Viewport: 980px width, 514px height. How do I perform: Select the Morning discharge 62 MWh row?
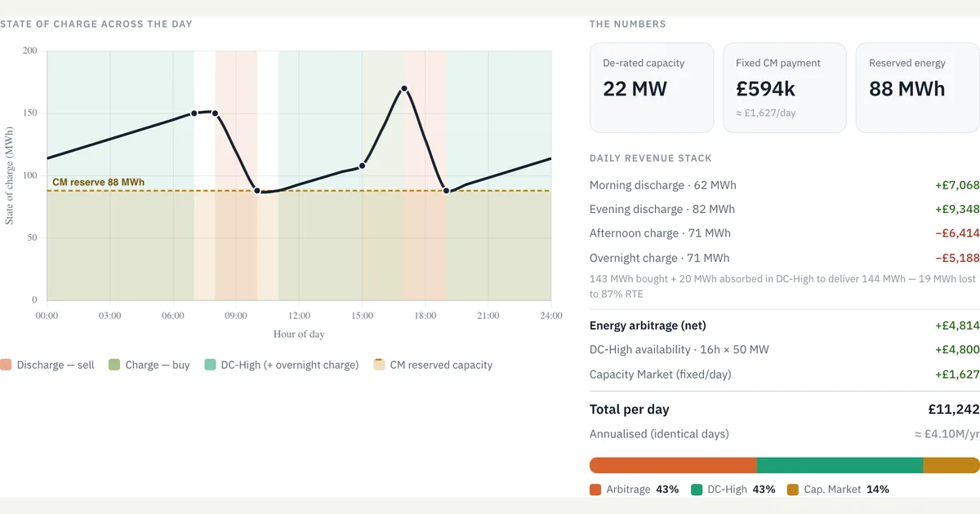click(x=784, y=185)
